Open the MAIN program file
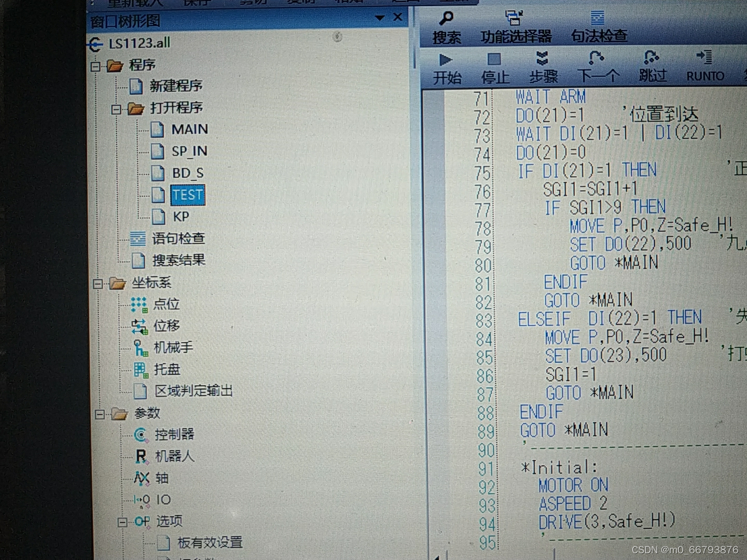Image resolution: width=747 pixels, height=560 pixels. [190, 129]
